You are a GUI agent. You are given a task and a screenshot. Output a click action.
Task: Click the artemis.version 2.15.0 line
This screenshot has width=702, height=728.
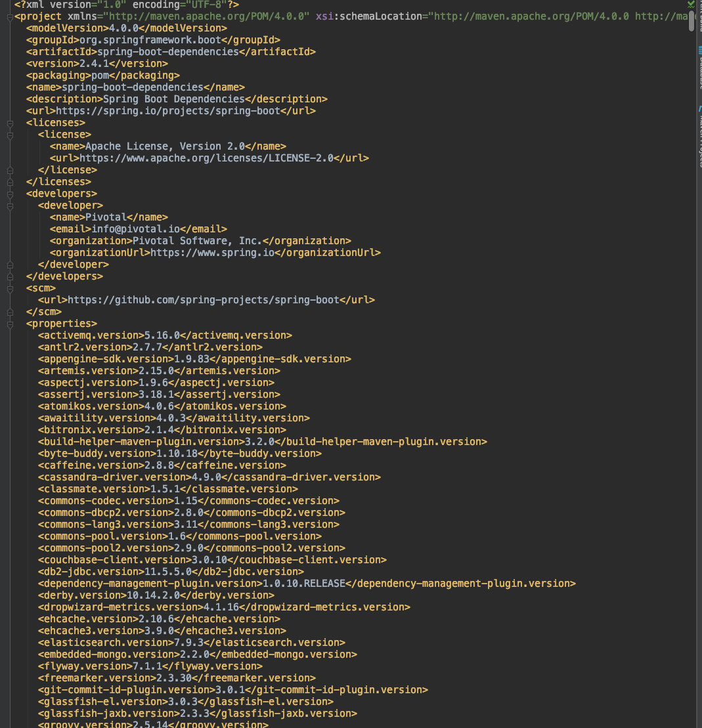click(x=159, y=371)
